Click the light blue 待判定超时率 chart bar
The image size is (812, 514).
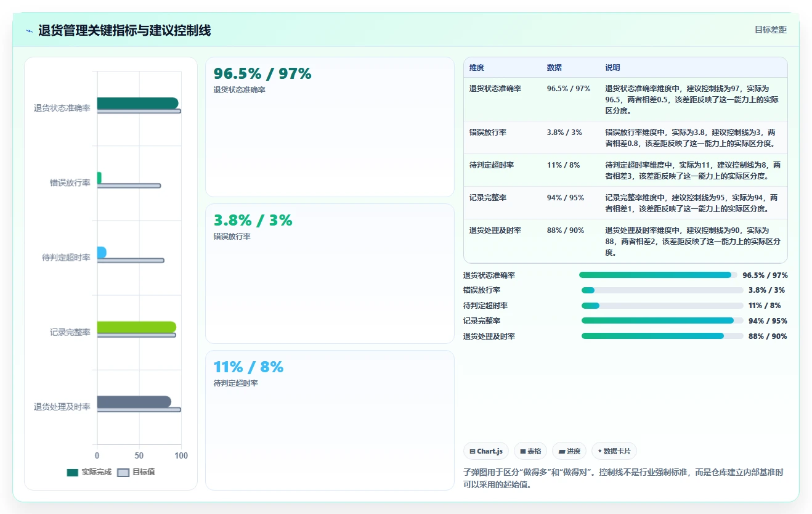pyautogui.click(x=102, y=253)
